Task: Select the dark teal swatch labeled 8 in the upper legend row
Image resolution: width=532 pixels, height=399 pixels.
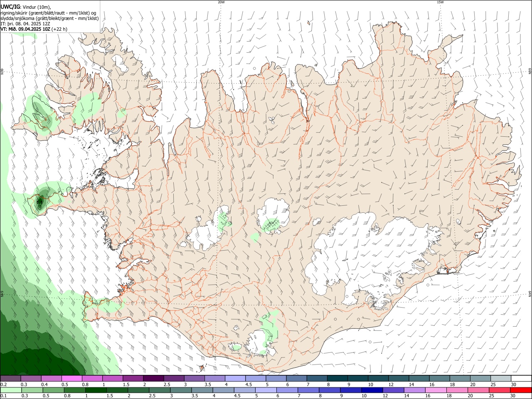Action: point(337,379)
